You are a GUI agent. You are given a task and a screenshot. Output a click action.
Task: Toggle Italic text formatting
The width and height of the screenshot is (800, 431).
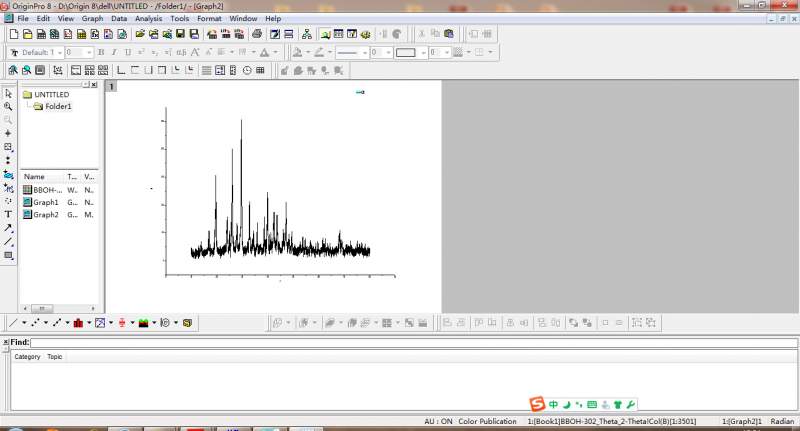point(114,52)
